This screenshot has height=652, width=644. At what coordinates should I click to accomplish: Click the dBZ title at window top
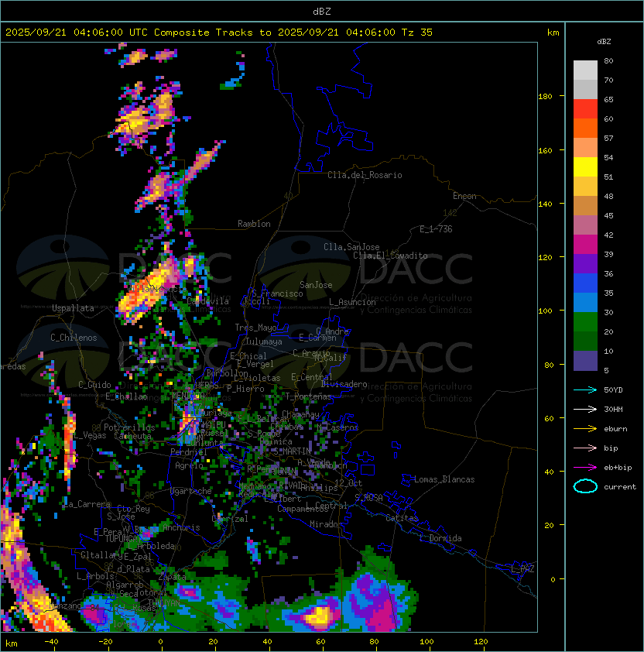pos(322,12)
